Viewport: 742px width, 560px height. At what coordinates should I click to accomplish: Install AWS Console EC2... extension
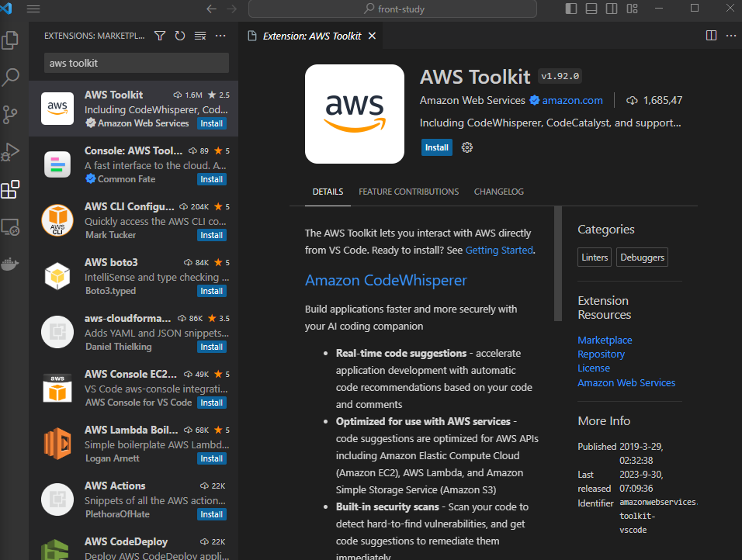click(212, 403)
